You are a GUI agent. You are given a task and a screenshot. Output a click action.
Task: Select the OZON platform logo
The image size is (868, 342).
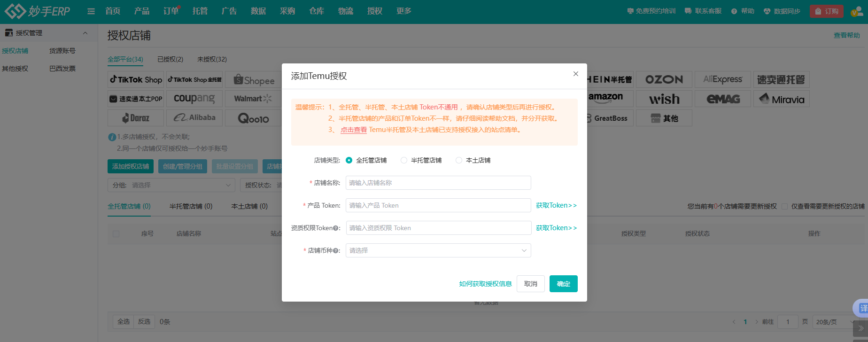click(664, 80)
